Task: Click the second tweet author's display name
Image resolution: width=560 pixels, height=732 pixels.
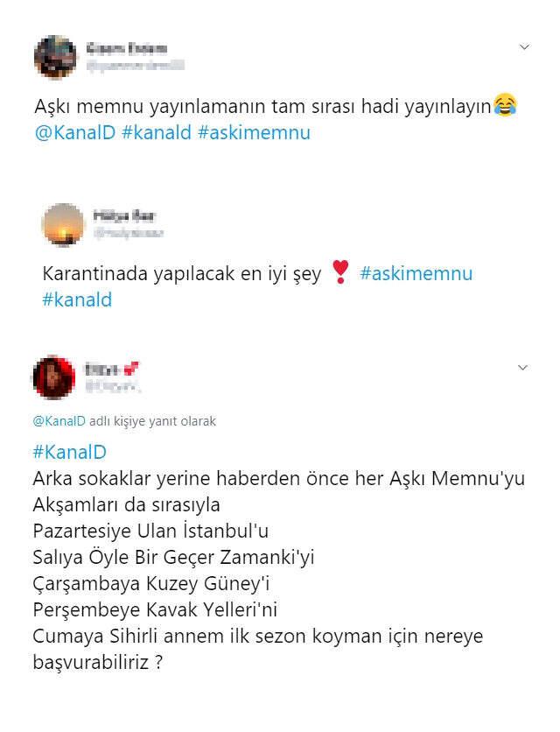Action: [124, 215]
